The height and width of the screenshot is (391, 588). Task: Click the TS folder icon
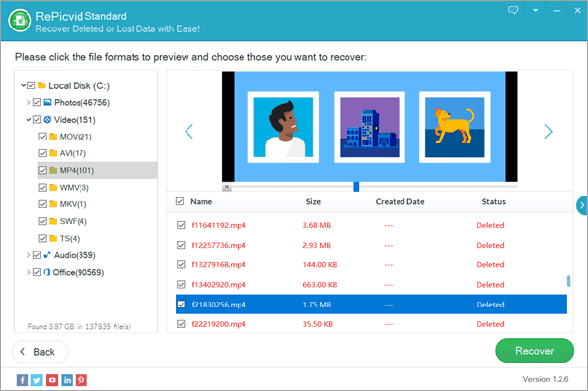(x=53, y=238)
